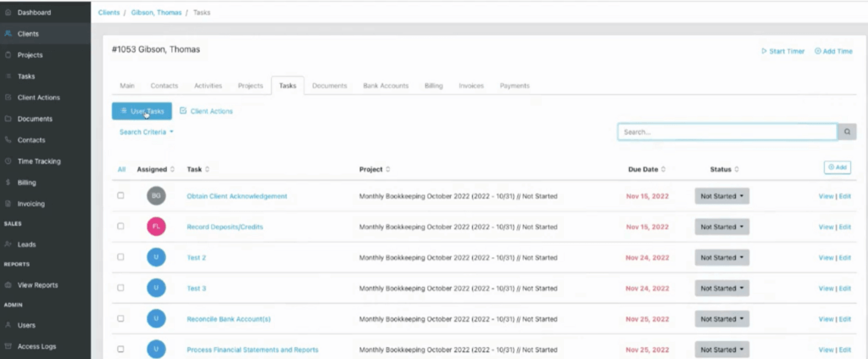868x359 pixels.
Task: Click into the task Search field
Action: coord(726,132)
